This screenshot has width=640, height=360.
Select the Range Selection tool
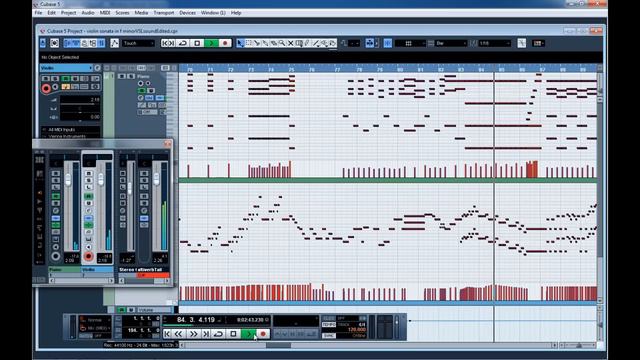click(x=249, y=43)
